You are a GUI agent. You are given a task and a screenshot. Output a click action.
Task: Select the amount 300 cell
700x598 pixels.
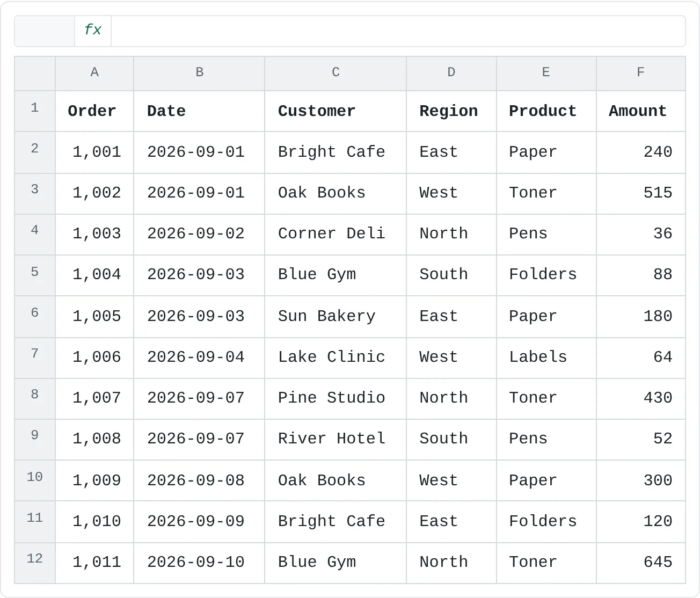[x=641, y=480]
